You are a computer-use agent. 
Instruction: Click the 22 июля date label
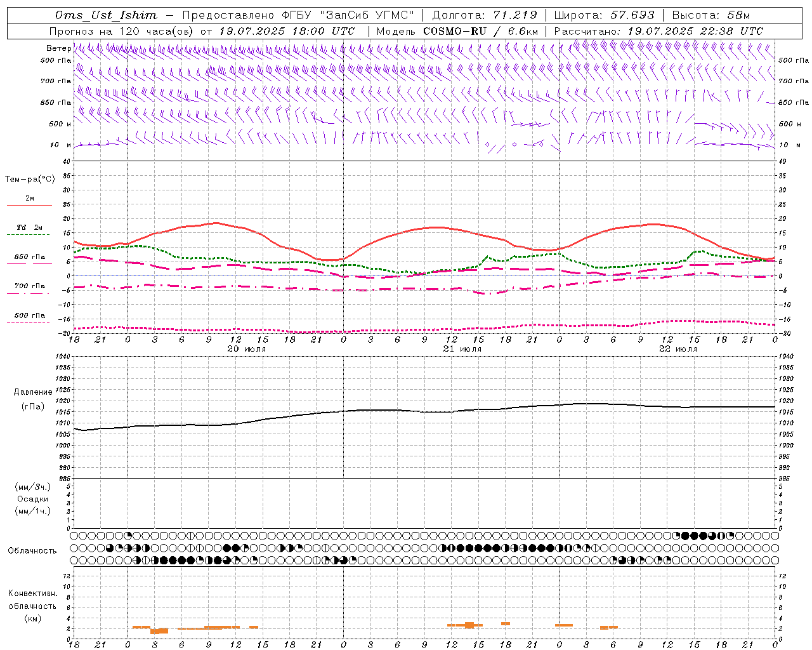pyautogui.click(x=679, y=349)
